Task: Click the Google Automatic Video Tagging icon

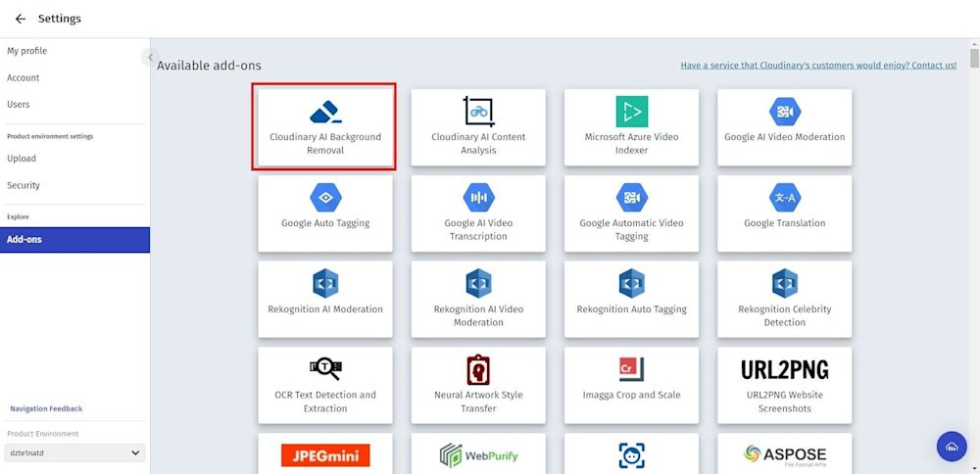Action: (632, 198)
